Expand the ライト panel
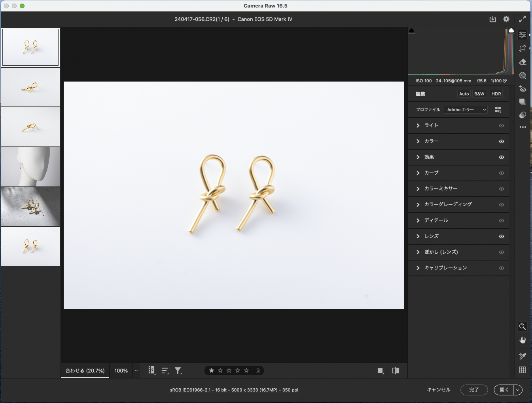This screenshot has width=532, height=403. coord(431,125)
